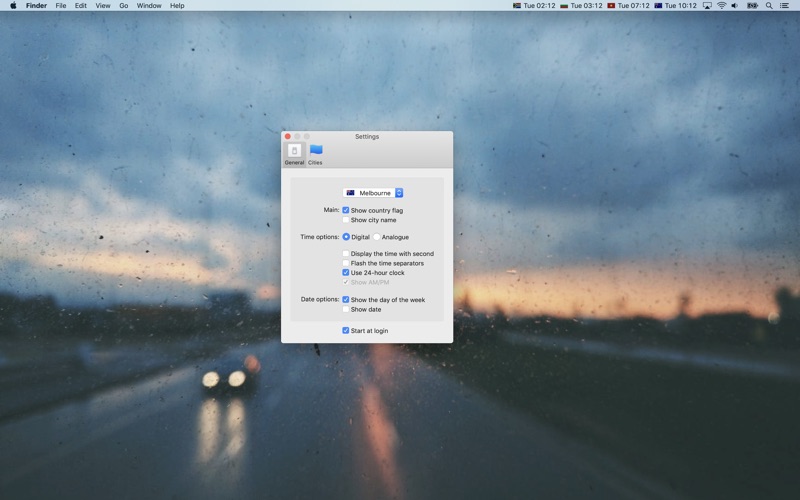This screenshot has width=800, height=500.
Task: Open Spotlight search
Action: [x=769, y=6]
